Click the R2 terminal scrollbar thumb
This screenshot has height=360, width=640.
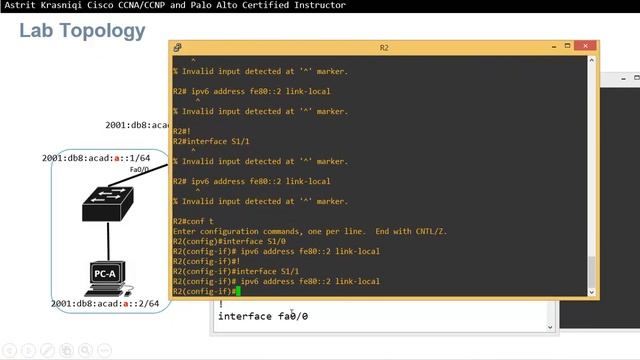coord(591,272)
